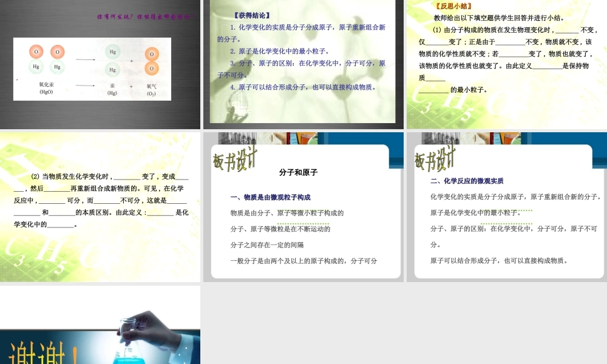Image resolution: width=607 pixels, height=364 pixels.
Task: Select the orange oxygen atom labeled O
Action: pos(36,52)
